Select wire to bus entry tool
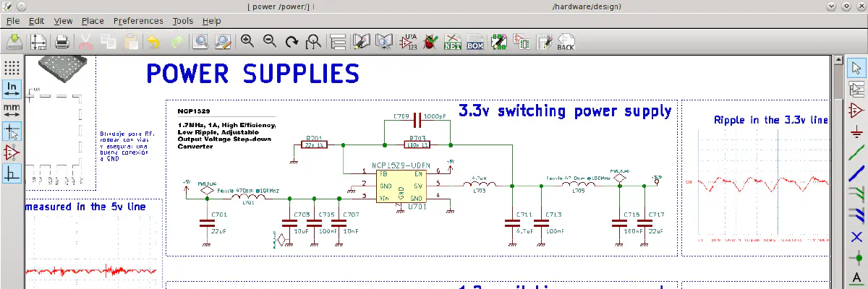This screenshot has height=289, width=868. [x=856, y=194]
